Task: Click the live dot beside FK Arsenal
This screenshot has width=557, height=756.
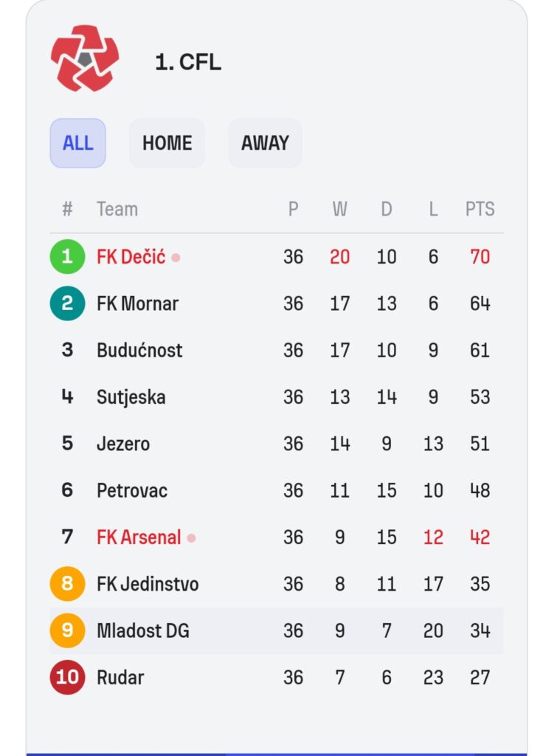Action: (191, 538)
